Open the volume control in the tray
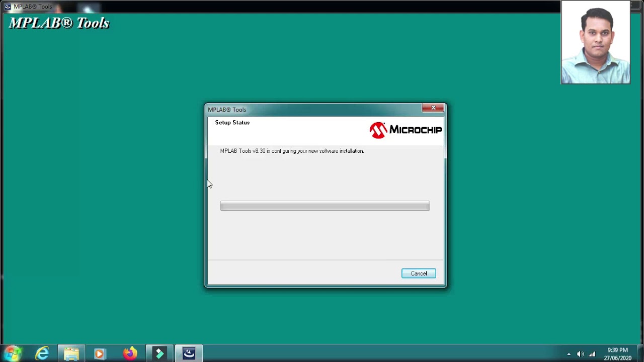This screenshot has height=362, width=644. click(x=581, y=354)
